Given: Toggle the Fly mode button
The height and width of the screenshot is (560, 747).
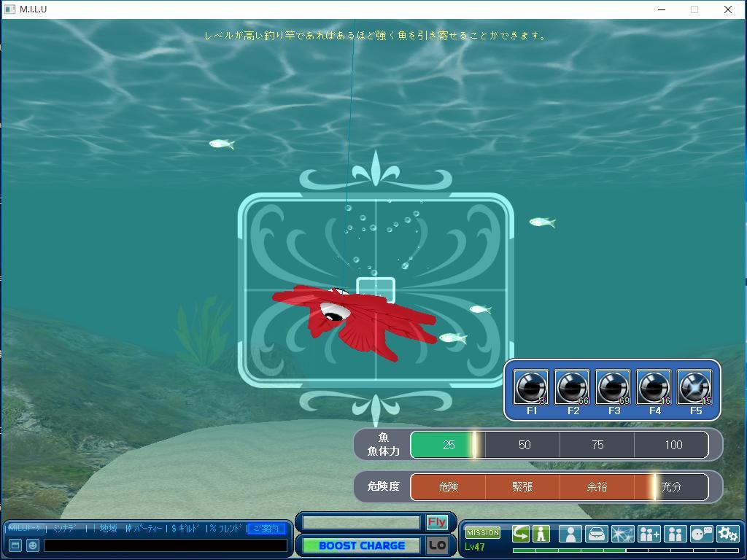Looking at the screenshot, I should [437, 522].
